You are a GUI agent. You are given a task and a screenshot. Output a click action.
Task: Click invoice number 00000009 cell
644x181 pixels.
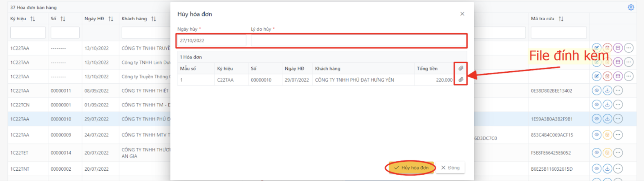[61, 135]
